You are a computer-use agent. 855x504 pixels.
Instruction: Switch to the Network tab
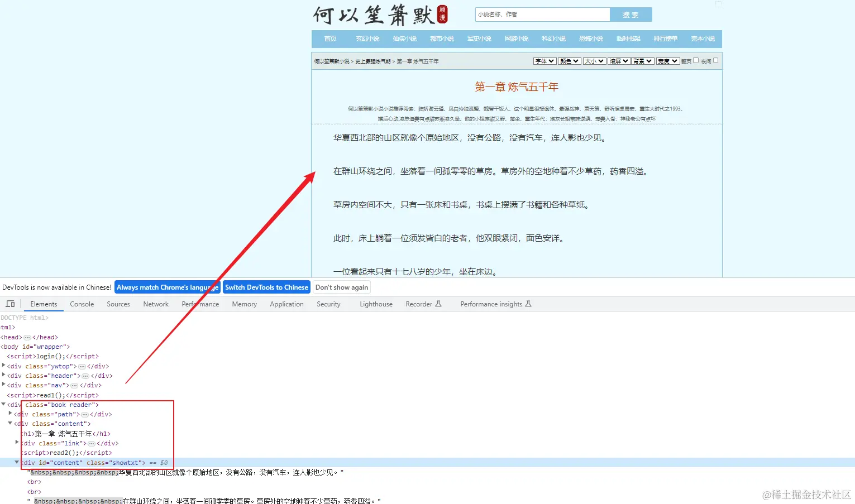click(155, 304)
